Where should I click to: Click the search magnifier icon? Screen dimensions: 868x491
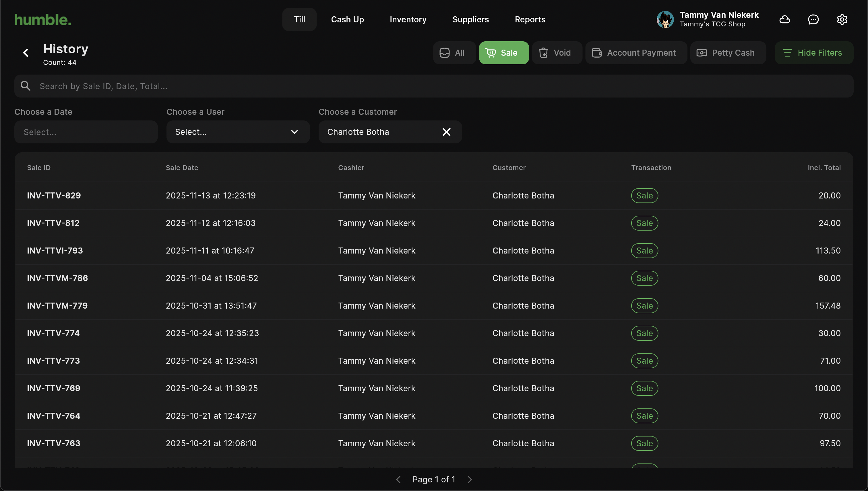click(x=26, y=86)
